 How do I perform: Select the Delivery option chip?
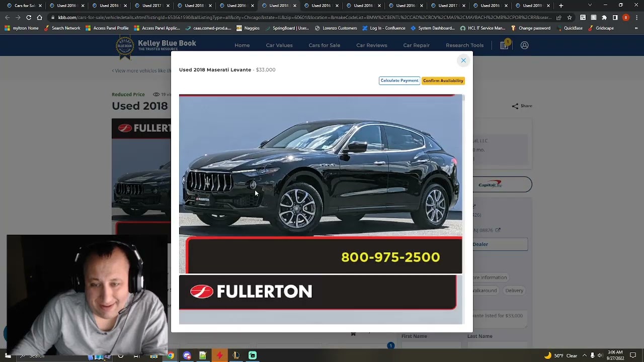coord(514,291)
